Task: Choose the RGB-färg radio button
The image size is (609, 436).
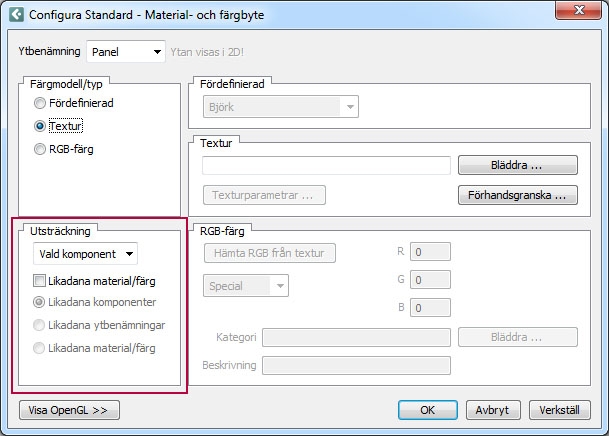Action: click(40, 150)
